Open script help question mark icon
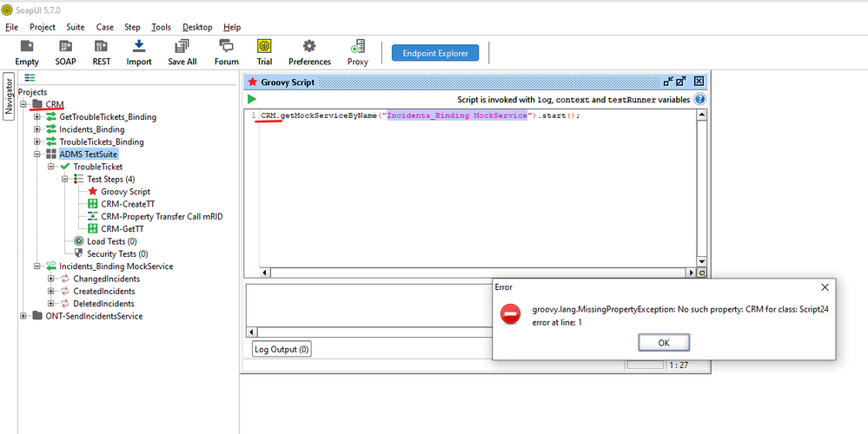Image resolution: width=868 pixels, height=434 pixels. pyautogui.click(x=699, y=100)
